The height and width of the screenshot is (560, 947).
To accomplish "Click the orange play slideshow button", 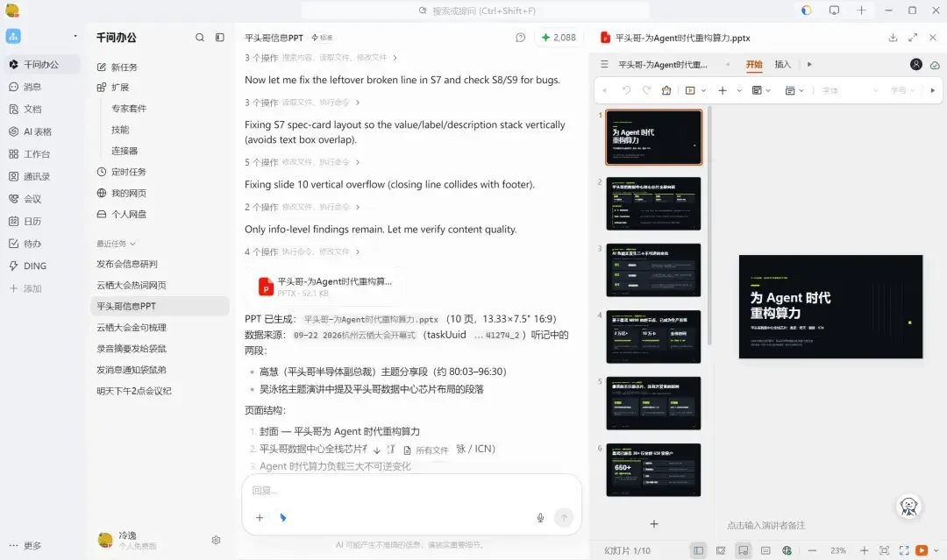I will 921,550.
